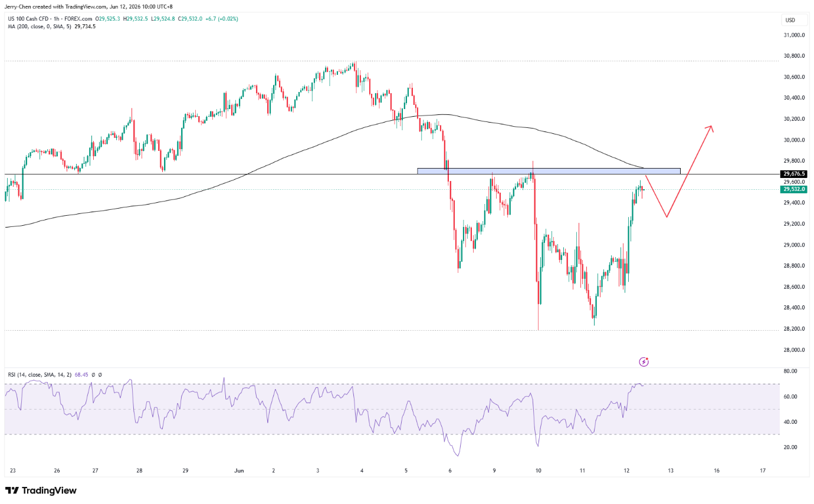Click the 28,800.0 price axis label

click(795, 266)
